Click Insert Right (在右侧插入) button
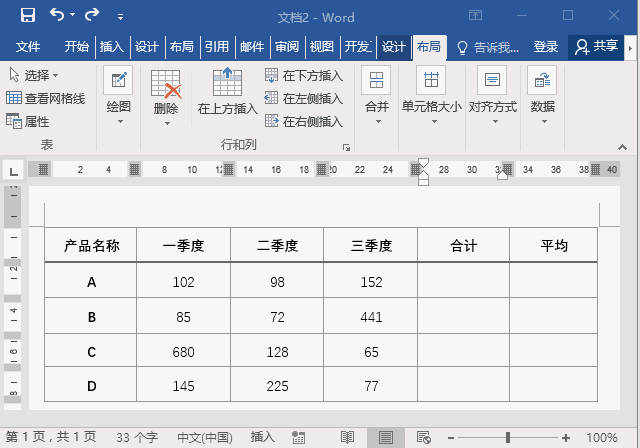 [x=304, y=122]
